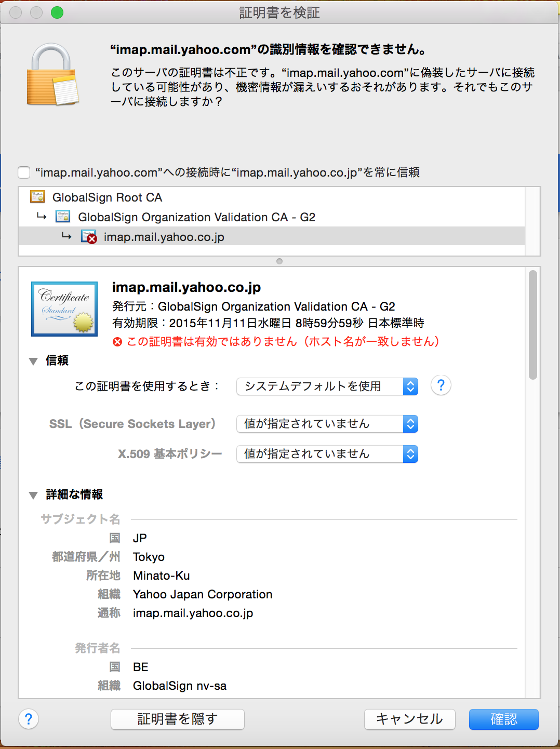Click the large Certificate Standard thumbnail
The width and height of the screenshot is (560, 749).
pos(64,309)
